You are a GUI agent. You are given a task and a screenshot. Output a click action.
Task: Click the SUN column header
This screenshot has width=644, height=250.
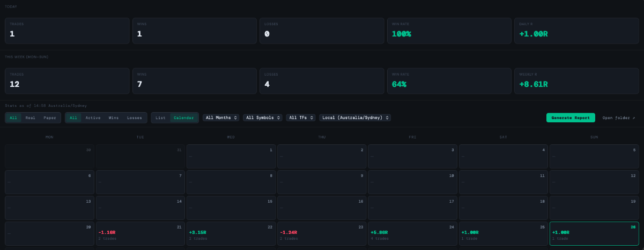click(594, 137)
